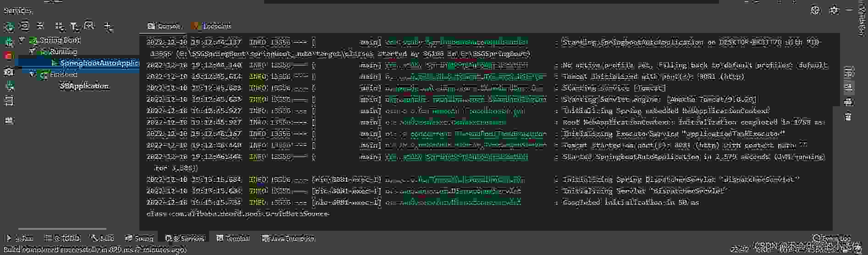
Task: Collapse the Running group node arrow
Action: point(32,51)
